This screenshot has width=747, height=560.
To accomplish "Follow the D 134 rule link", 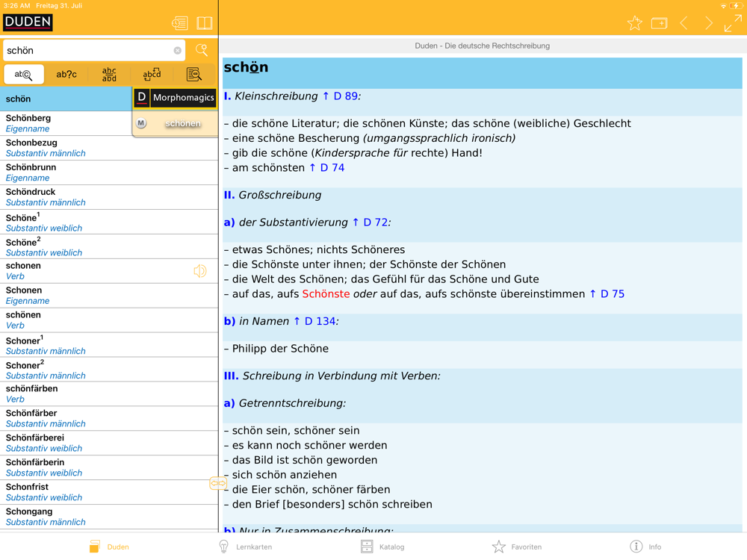I will coord(314,321).
